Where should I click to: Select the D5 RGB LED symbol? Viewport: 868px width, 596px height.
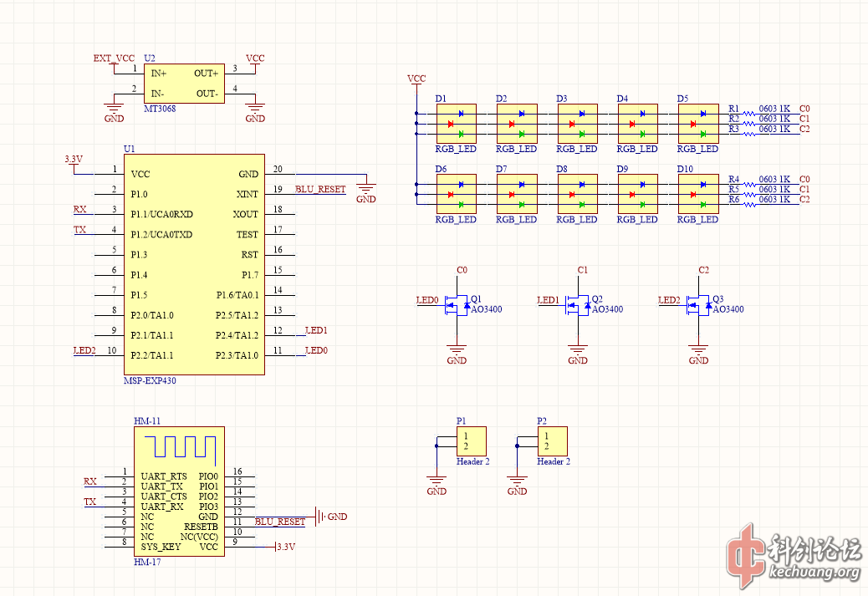click(698, 124)
